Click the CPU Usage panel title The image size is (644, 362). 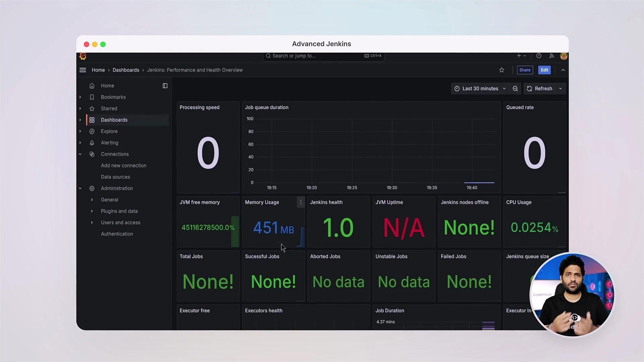[x=519, y=202]
